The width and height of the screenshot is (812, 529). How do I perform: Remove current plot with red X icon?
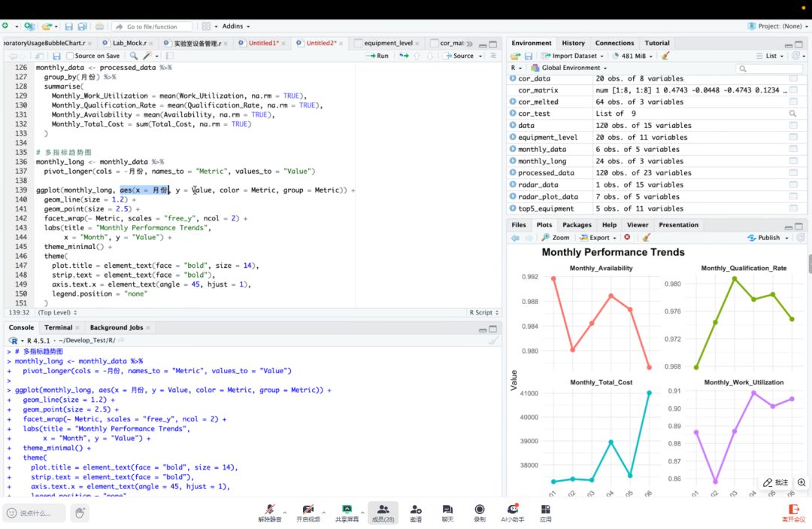click(x=627, y=238)
